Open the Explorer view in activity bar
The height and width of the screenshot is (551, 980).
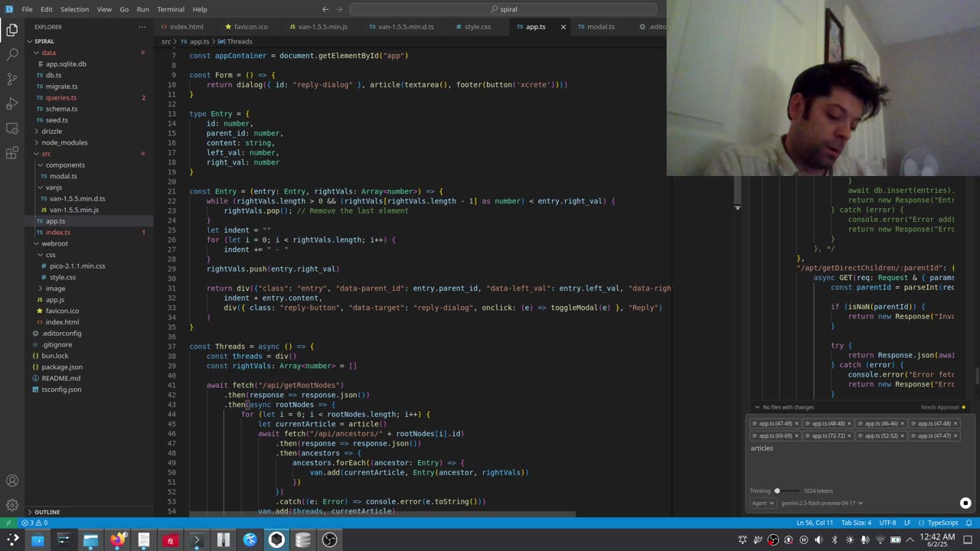pos(12,30)
